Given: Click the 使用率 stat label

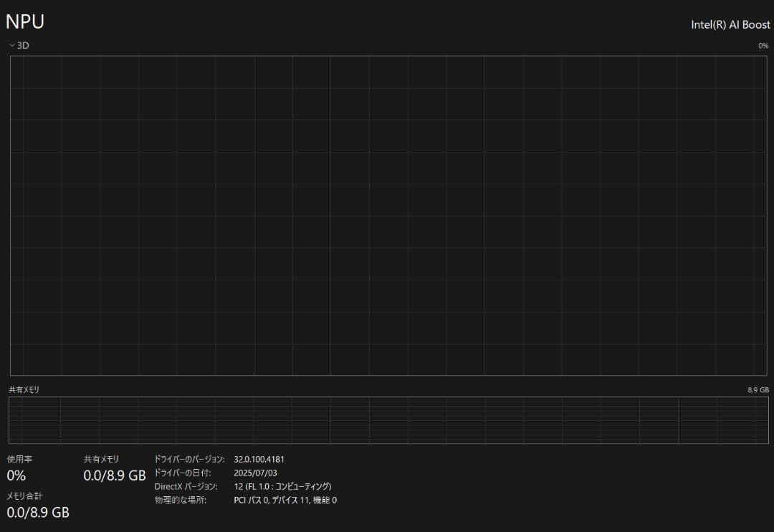Looking at the screenshot, I should coord(19,459).
